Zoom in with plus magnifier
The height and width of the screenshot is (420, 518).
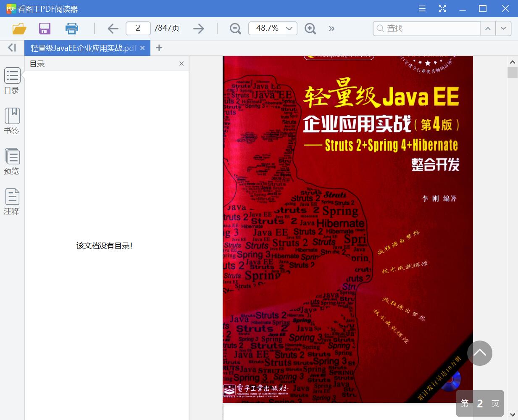pos(310,28)
